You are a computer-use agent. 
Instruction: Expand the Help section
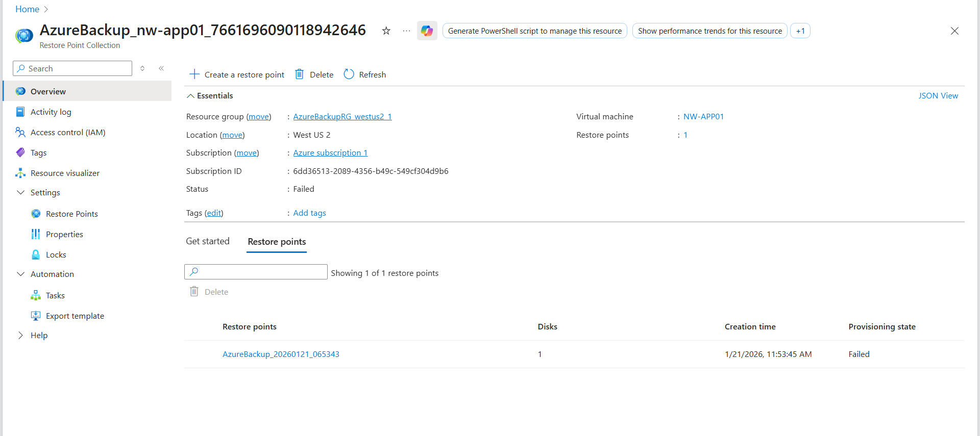[21, 335]
